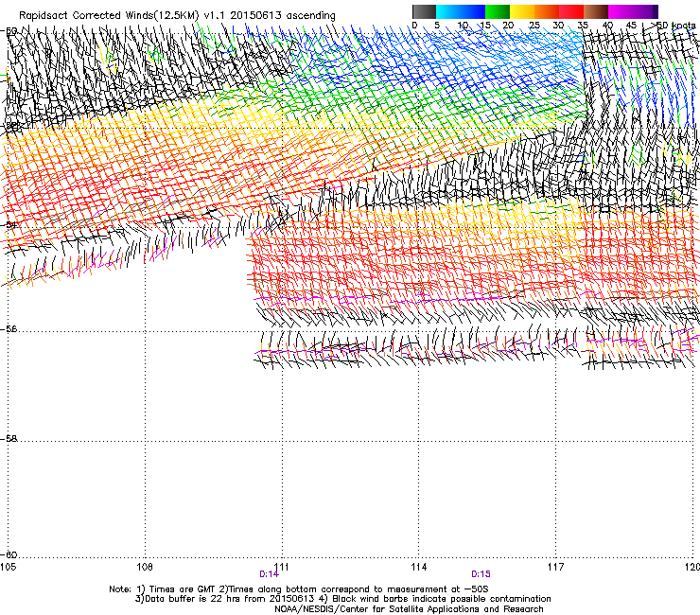Image resolution: width=700 pixels, height=615 pixels.
Task: Click the '108' longitude axis label
Action: [145, 567]
